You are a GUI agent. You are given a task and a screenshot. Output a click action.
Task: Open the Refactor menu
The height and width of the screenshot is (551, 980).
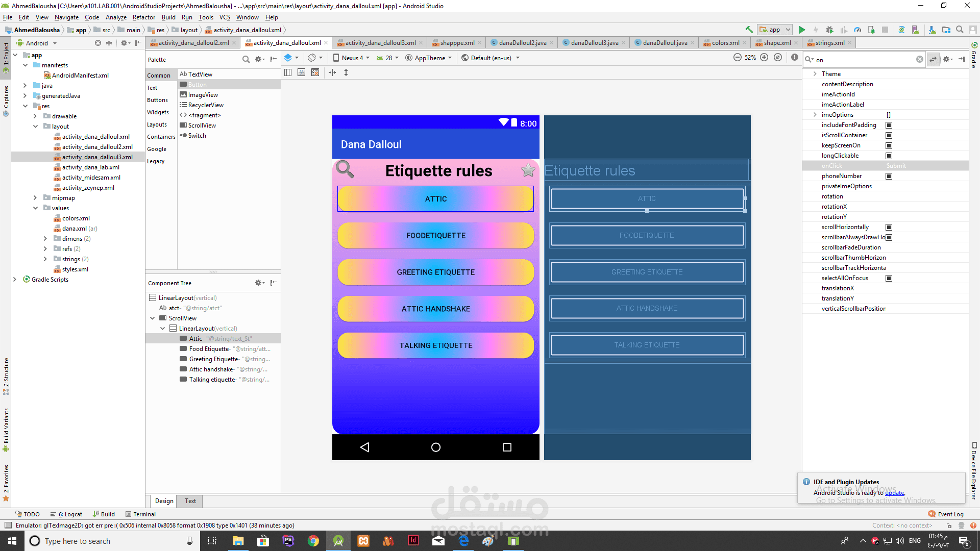(144, 17)
